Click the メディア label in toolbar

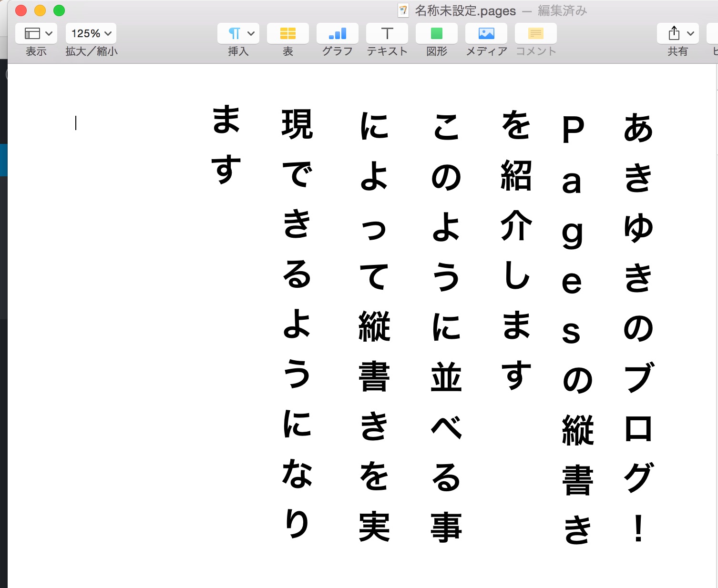point(486,51)
